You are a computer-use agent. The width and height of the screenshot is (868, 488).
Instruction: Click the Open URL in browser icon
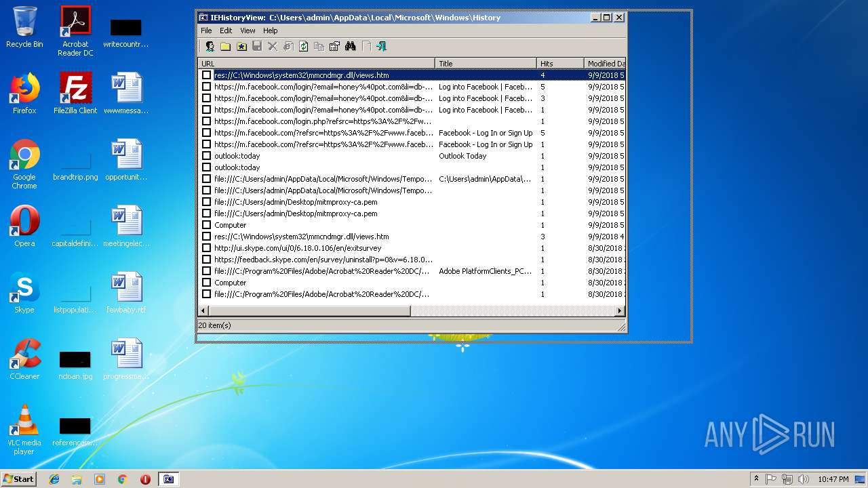click(x=288, y=46)
